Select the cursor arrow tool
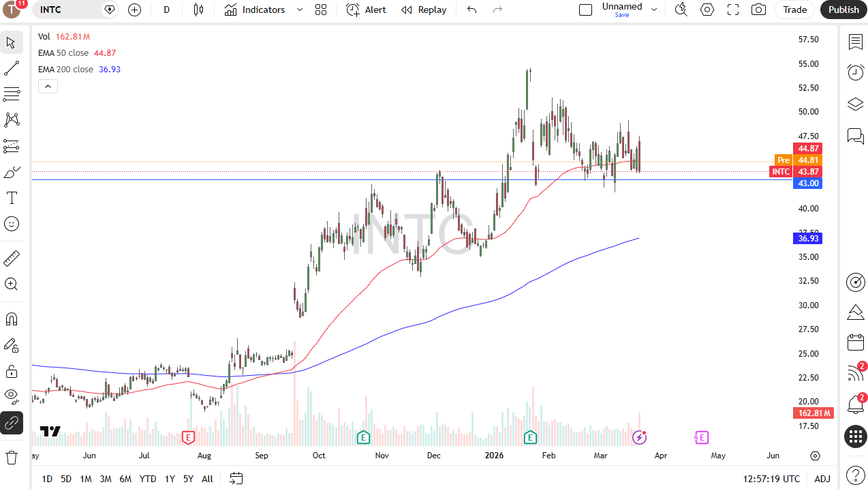 tap(12, 42)
